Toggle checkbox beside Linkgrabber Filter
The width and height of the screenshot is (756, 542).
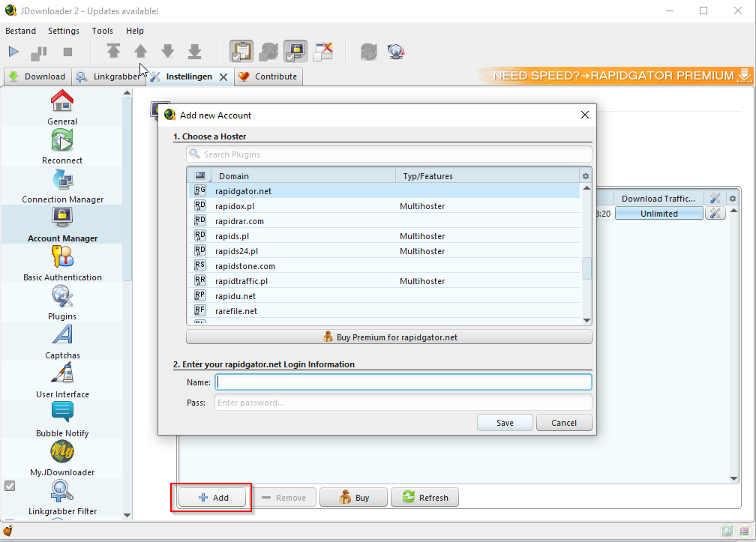[x=10, y=486]
